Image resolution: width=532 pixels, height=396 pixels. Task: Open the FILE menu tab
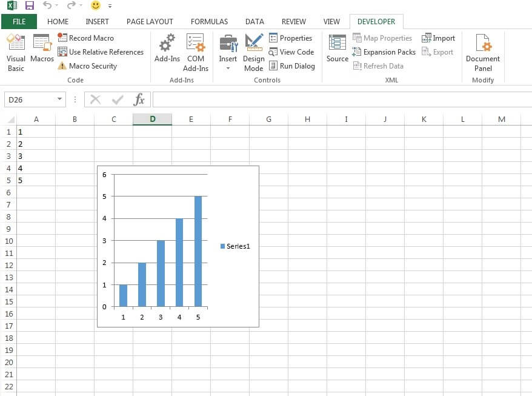pos(19,22)
